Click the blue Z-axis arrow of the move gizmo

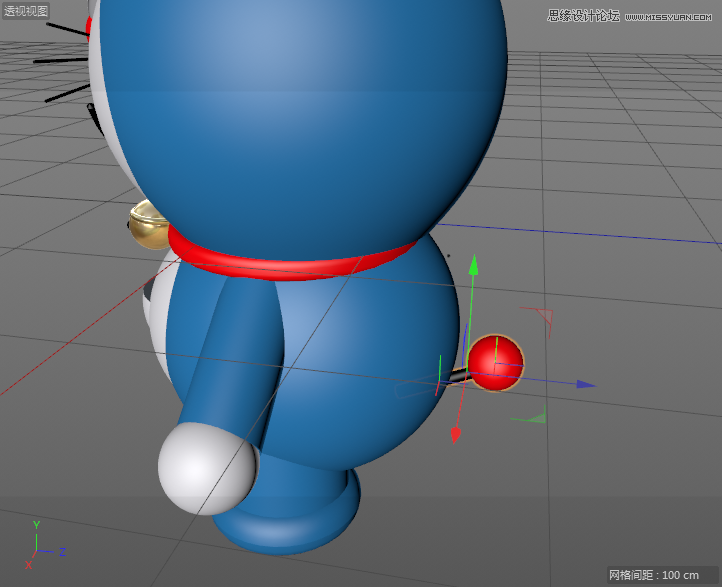tap(586, 384)
